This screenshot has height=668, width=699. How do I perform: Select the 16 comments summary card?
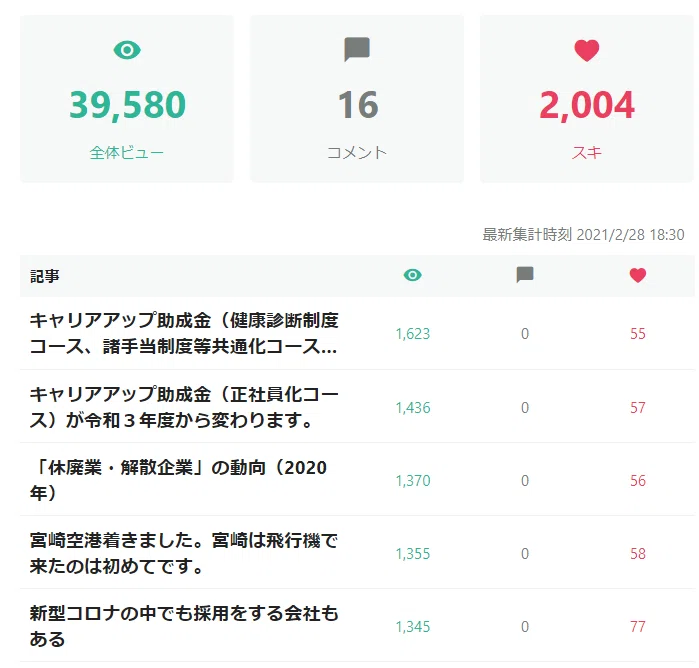click(x=357, y=99)
